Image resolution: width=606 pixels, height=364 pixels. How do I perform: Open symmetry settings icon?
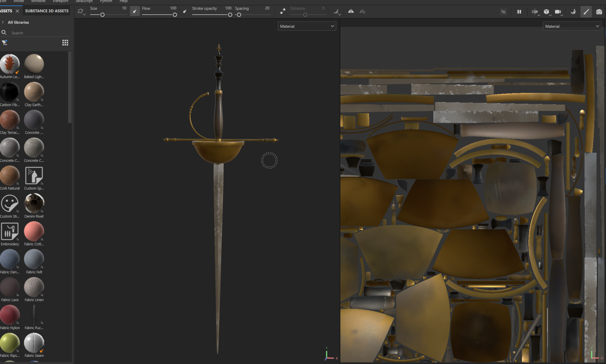tap(362, 11)
